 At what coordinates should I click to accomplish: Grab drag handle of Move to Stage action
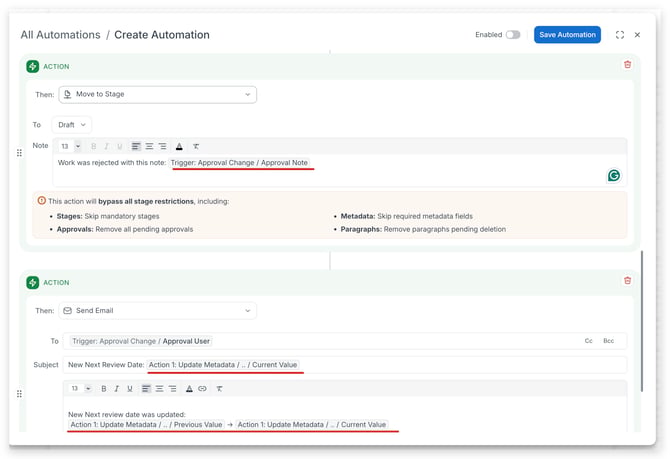point(19,153)
